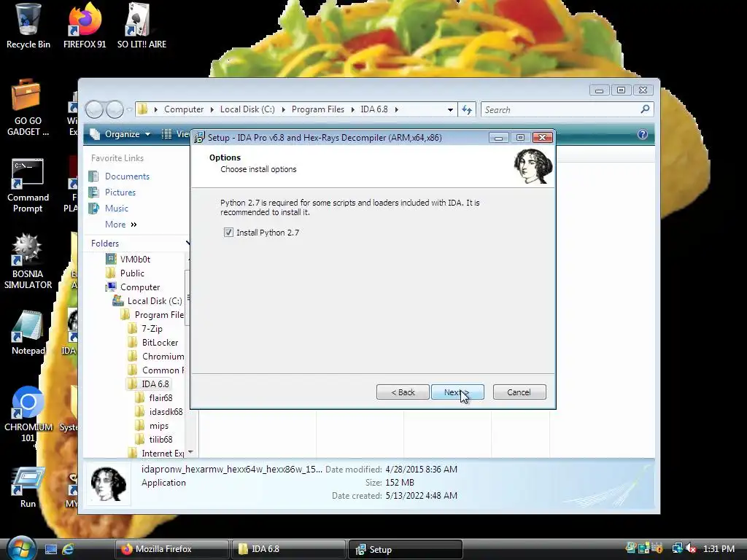This screenshot has width=747, height=560.
Task: Select mips subfolder in tree
Action: coord(158,426)
